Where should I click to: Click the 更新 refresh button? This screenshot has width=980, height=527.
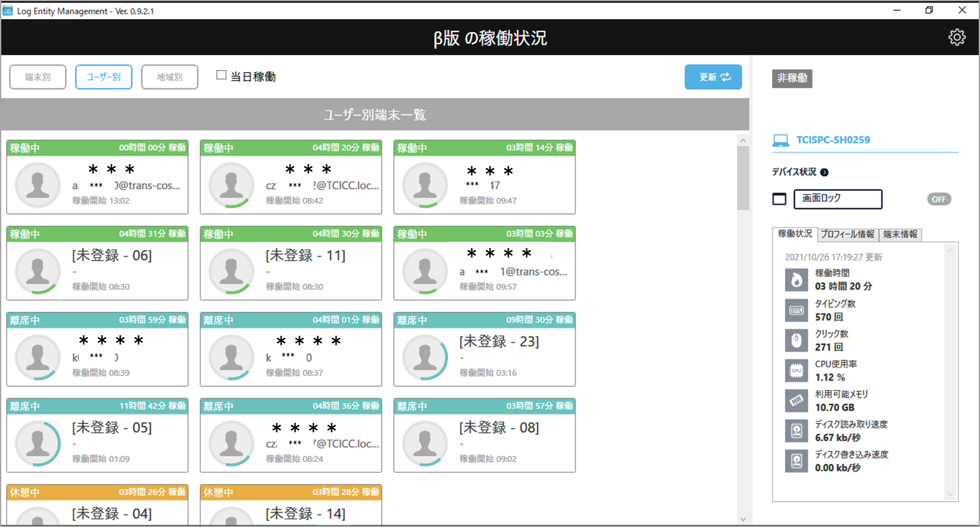[x=713, y=77]
